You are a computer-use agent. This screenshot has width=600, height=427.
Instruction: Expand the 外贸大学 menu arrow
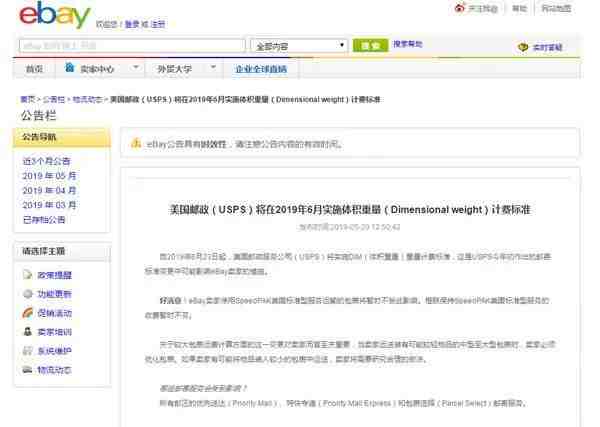[x=214, y=68]
